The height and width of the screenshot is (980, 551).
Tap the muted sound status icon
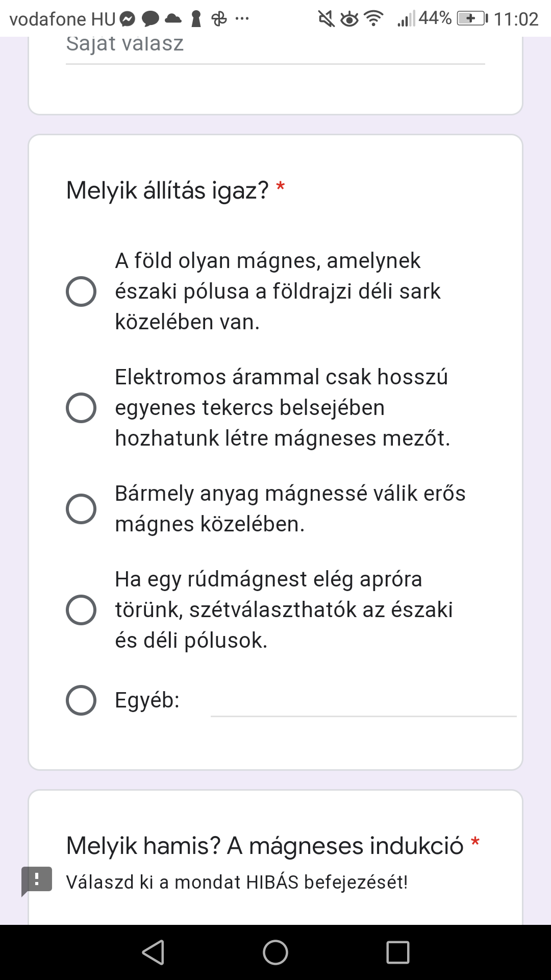pos(325,19)
